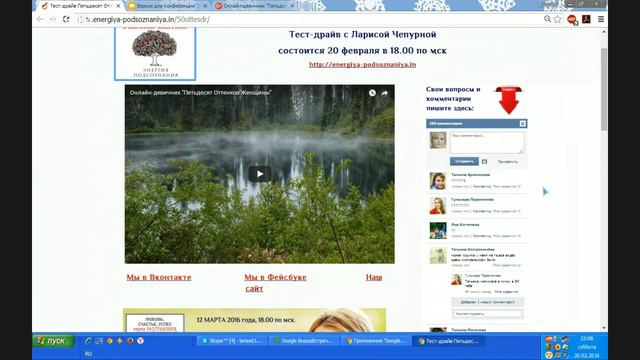
Task: Click the scrollbar down arrow
Action: point(604,328)
